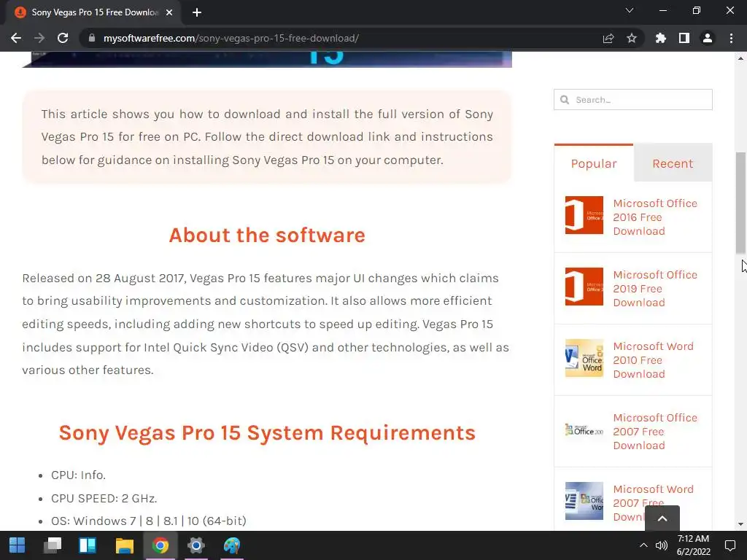Click Office 2007 thumbnail image
The image size is (747, 560).
[x=584, y=429]
